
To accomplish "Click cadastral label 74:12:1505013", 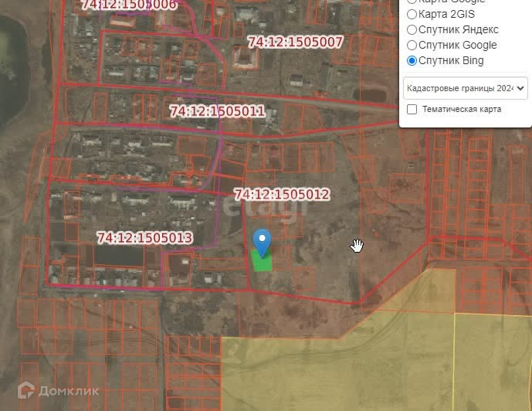I will [x=145, y=238].
